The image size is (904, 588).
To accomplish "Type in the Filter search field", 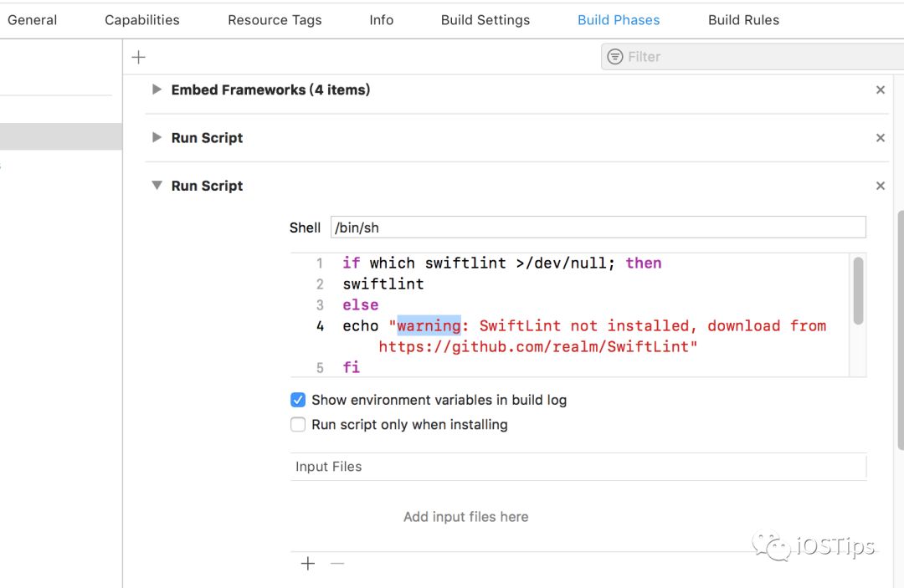I will (753, 57).
